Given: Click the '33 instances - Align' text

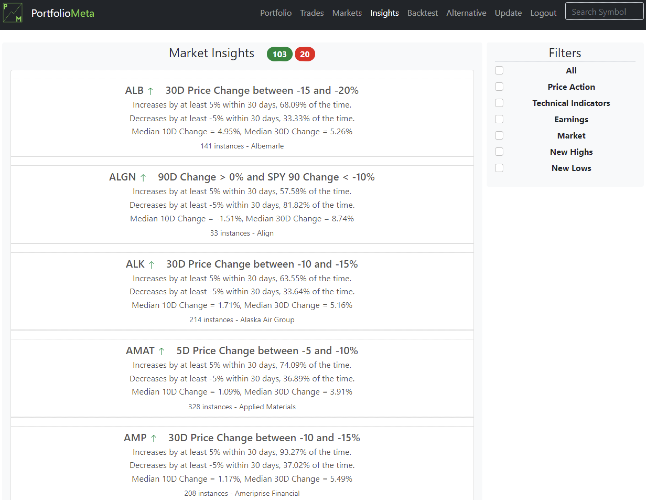Looking at the screenshot, I should (x=242, y=233).
